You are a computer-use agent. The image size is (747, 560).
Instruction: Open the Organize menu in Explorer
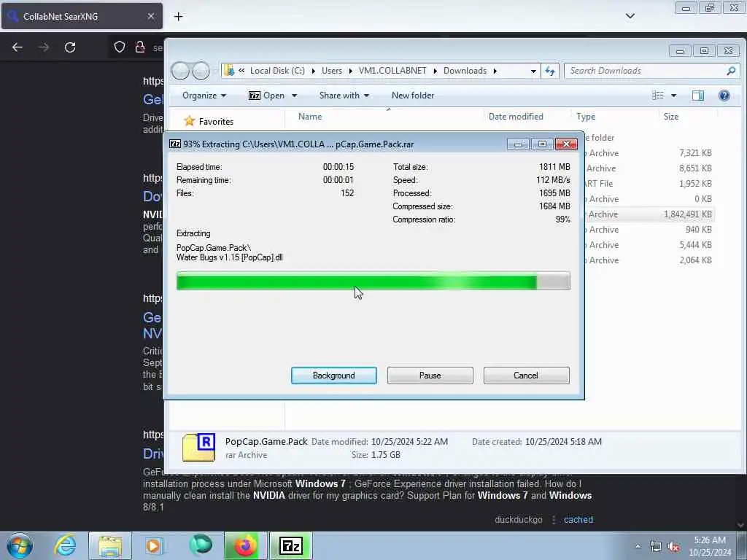pos(204,96)
